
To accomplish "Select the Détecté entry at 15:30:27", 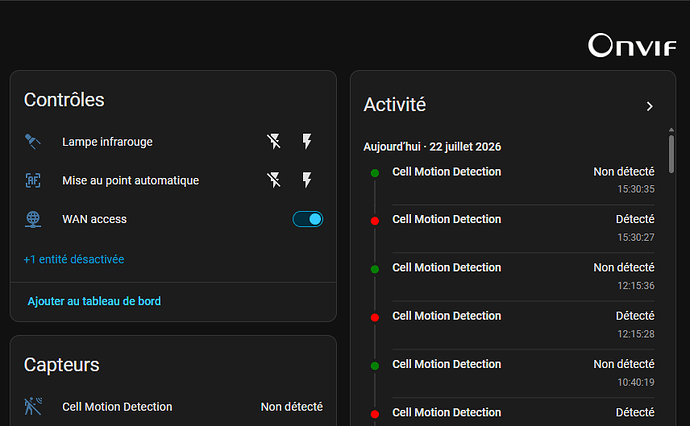I will [523, 228].
